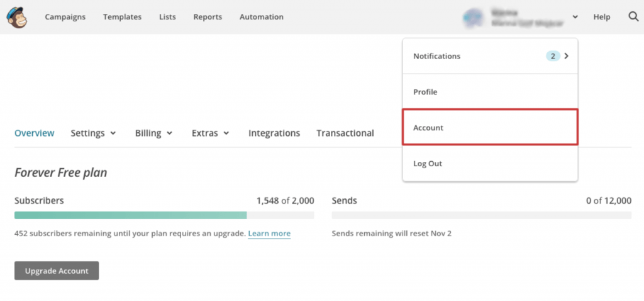644x301 pixels.
Task: Click the Forever Free plan heading
Action: click(x=61, y=173)
